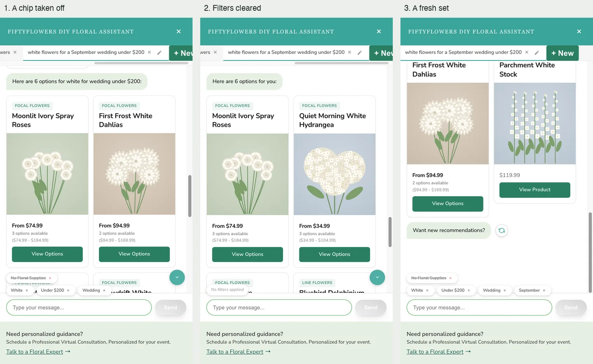The width and height of the screenshot is (593, 364).
Task: Open the Parchment White Stock product image
Action: click(x=535, y=123)
